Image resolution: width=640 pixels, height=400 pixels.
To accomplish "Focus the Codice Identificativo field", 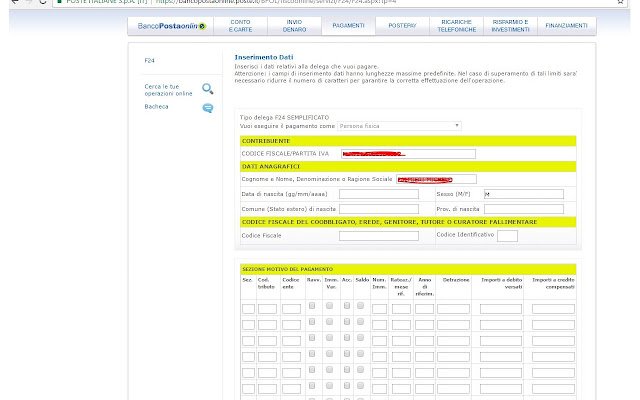I will 507,236.
